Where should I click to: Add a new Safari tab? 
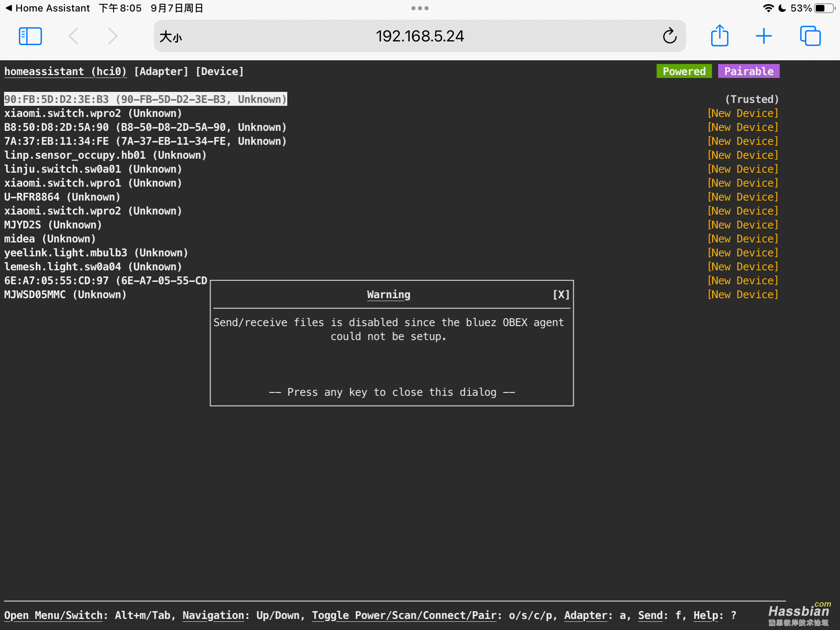[x=764, y=36]
